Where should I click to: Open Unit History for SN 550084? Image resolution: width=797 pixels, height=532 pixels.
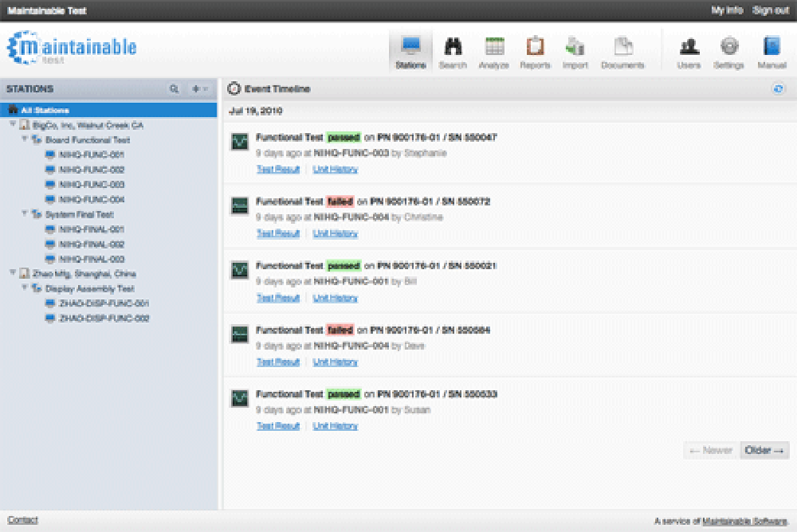335,362
